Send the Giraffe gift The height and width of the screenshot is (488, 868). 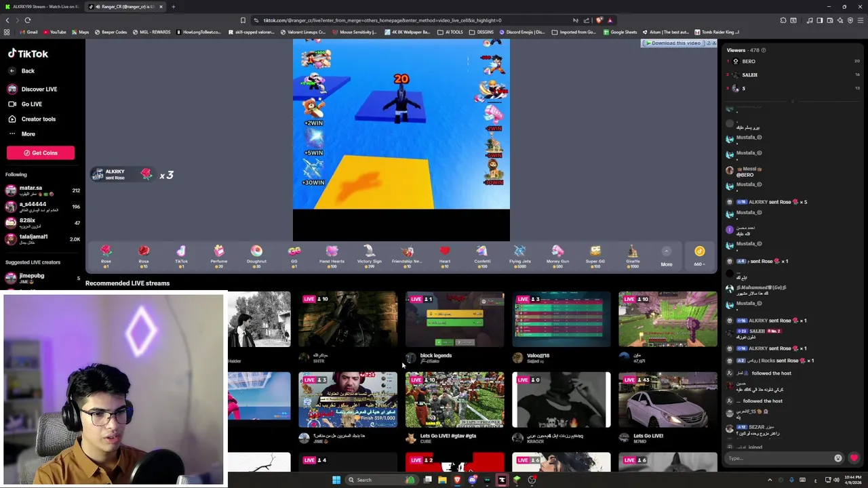tap(633, 256)
